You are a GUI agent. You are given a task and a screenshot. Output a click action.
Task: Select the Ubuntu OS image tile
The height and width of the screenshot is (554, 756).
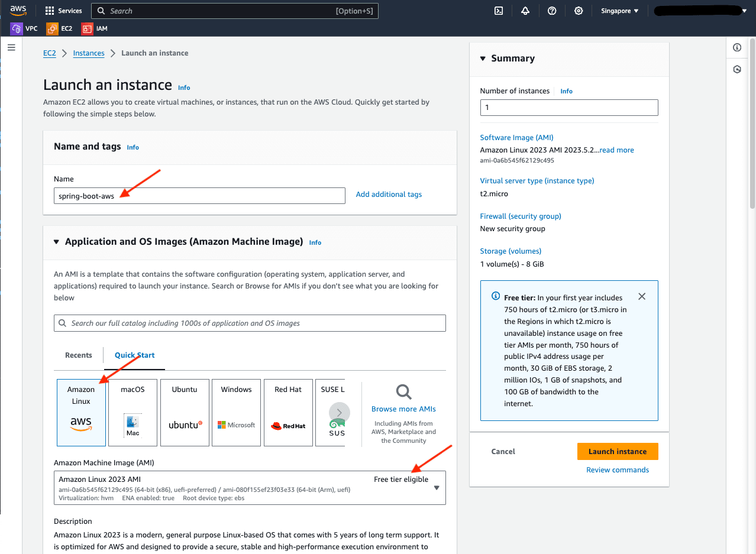click(185, 412)
